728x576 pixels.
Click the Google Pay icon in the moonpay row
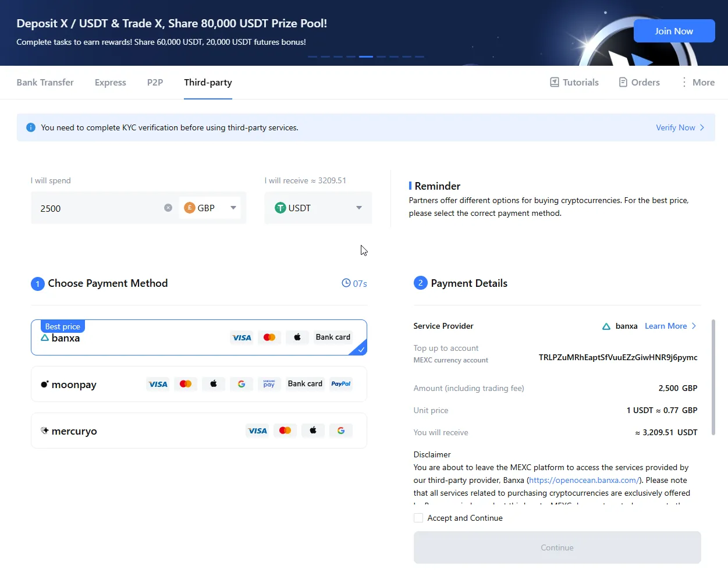242,384
